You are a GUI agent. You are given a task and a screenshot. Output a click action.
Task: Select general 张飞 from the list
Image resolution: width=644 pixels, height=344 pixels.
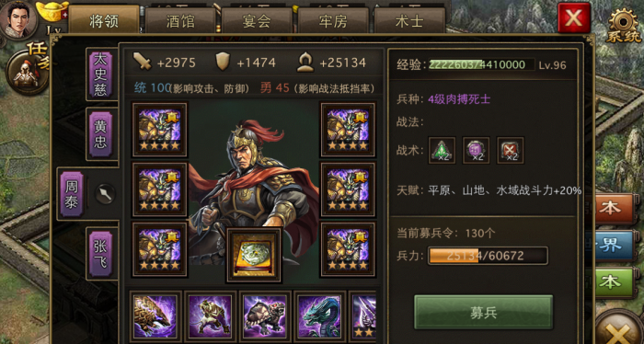[100, 254]
